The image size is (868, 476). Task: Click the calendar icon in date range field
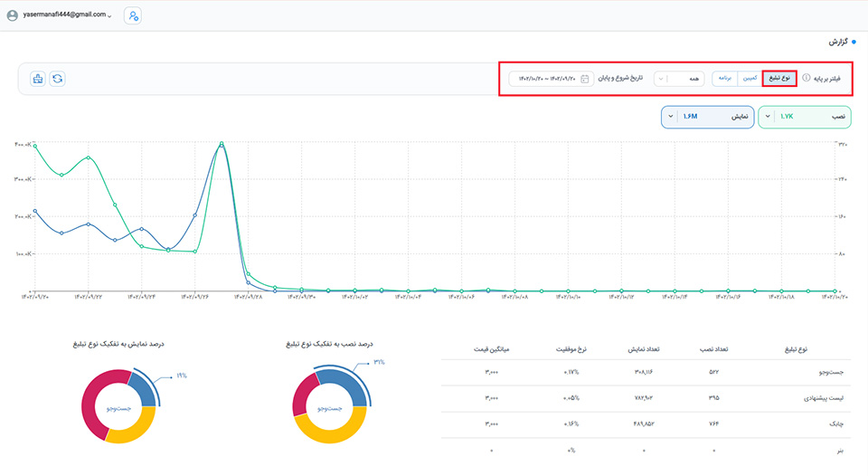585,79
